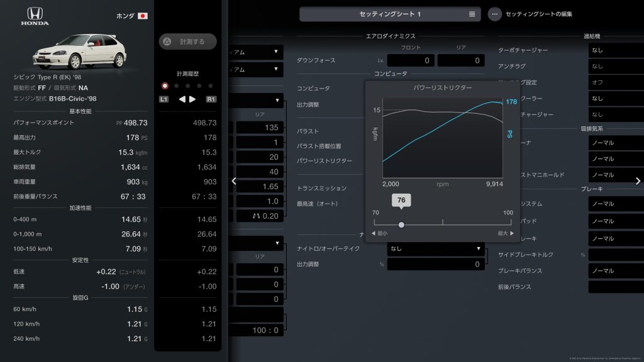Select the white Civic Type R thumbnail
Screen dimensions: 644x362
click(80, 52)
